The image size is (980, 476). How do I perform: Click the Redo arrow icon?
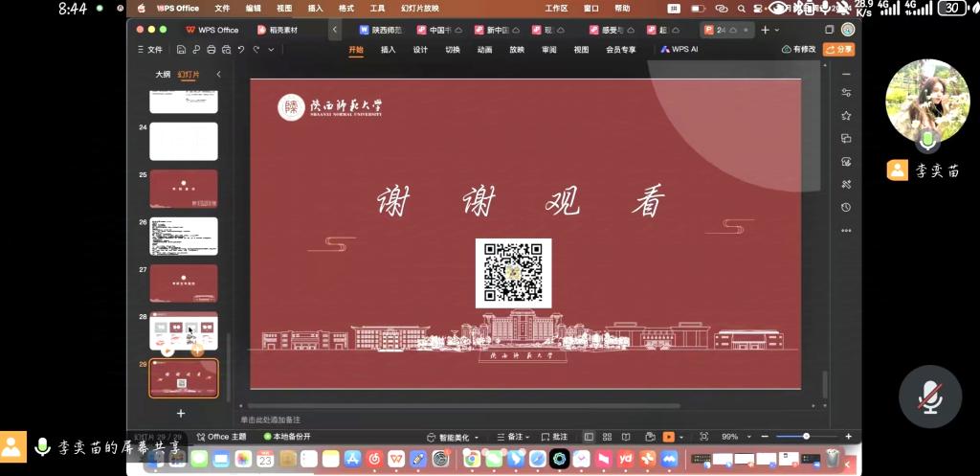click(256, 50)
